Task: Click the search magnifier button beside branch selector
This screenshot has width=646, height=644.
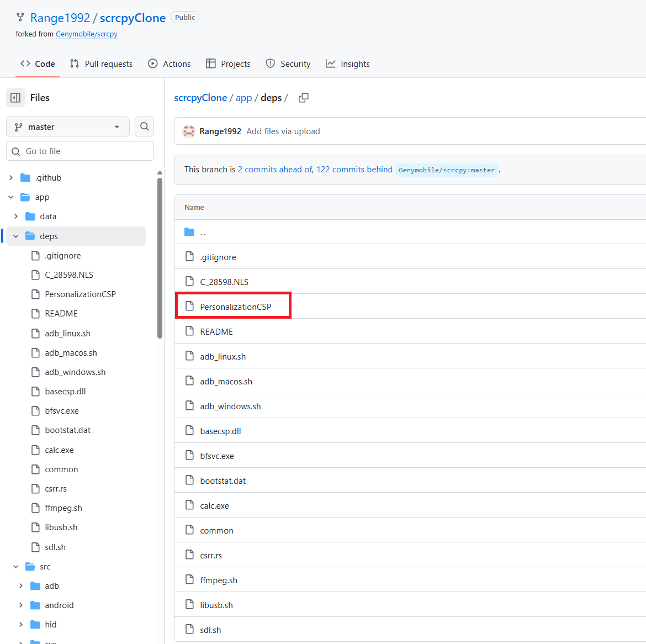Action: [144, 126]
